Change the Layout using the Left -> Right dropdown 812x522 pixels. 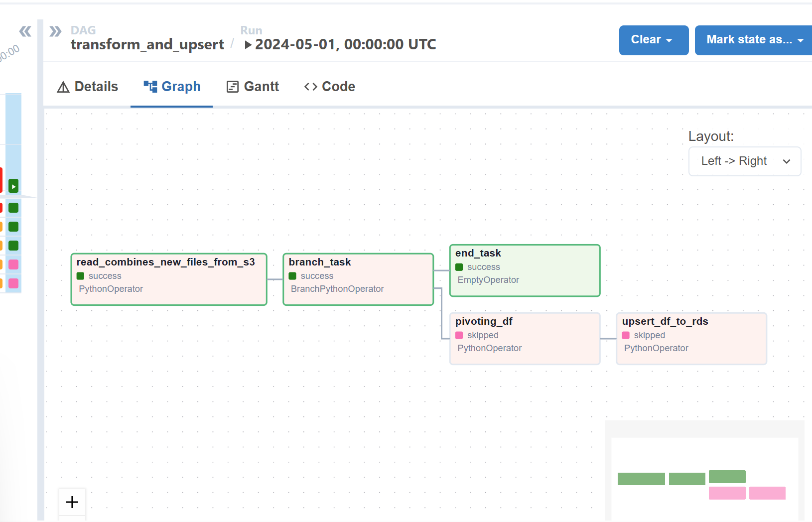(x=744, y=161)
